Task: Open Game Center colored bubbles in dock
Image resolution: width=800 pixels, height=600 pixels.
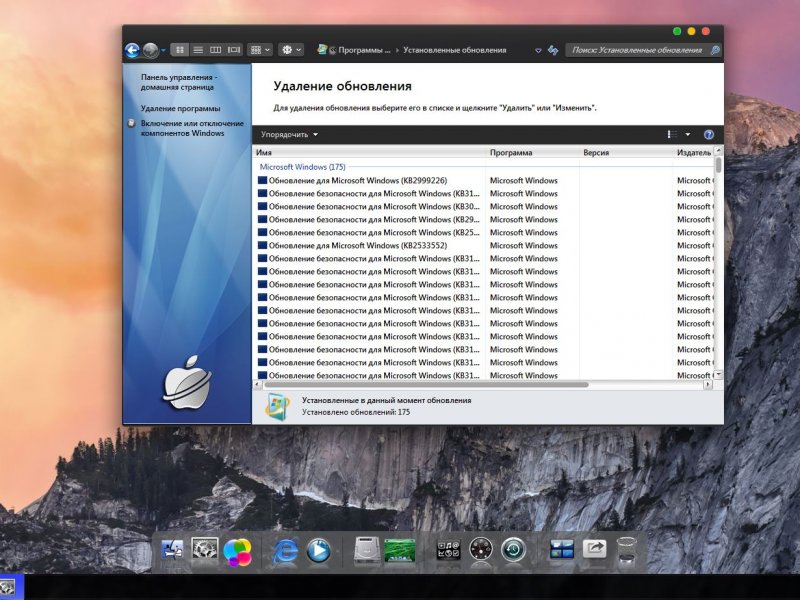Action: 237,552
